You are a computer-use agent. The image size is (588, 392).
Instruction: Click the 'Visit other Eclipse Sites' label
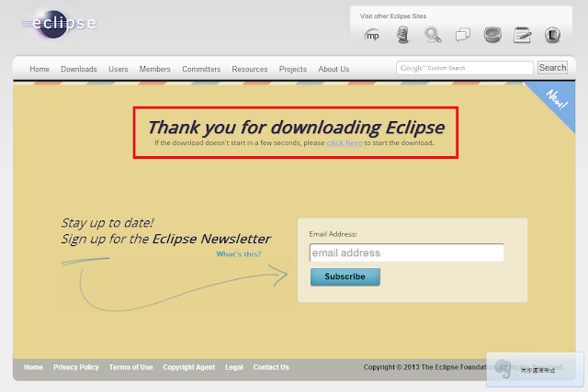point(393,17)
